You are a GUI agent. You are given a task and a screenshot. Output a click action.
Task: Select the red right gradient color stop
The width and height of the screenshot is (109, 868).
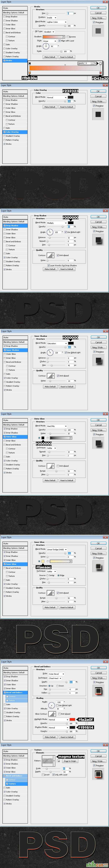[x=100, y=72]
